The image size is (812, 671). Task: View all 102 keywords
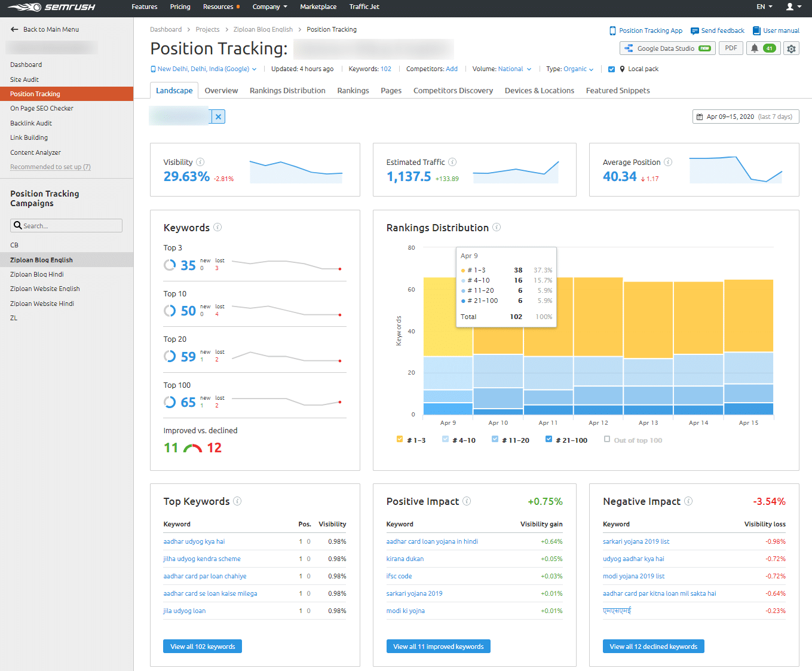pos(202,646)
